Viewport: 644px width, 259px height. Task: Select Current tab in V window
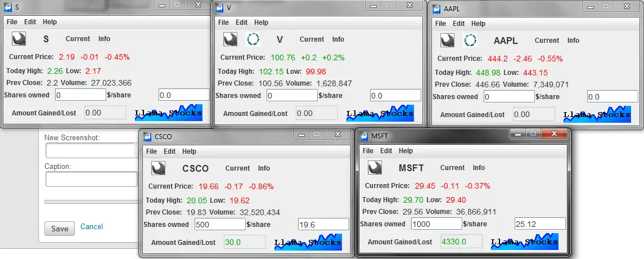click(x=312, y=39)
